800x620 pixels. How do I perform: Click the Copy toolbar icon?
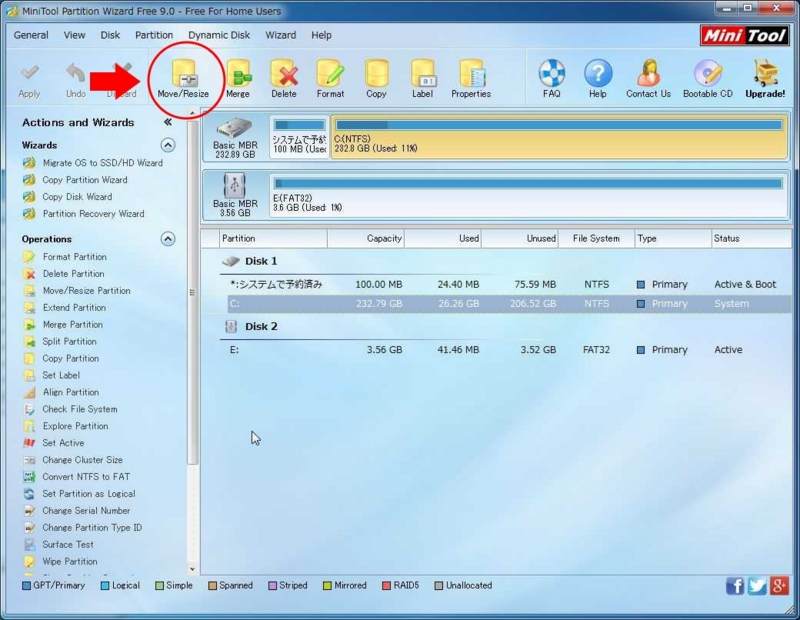point(376,79)
